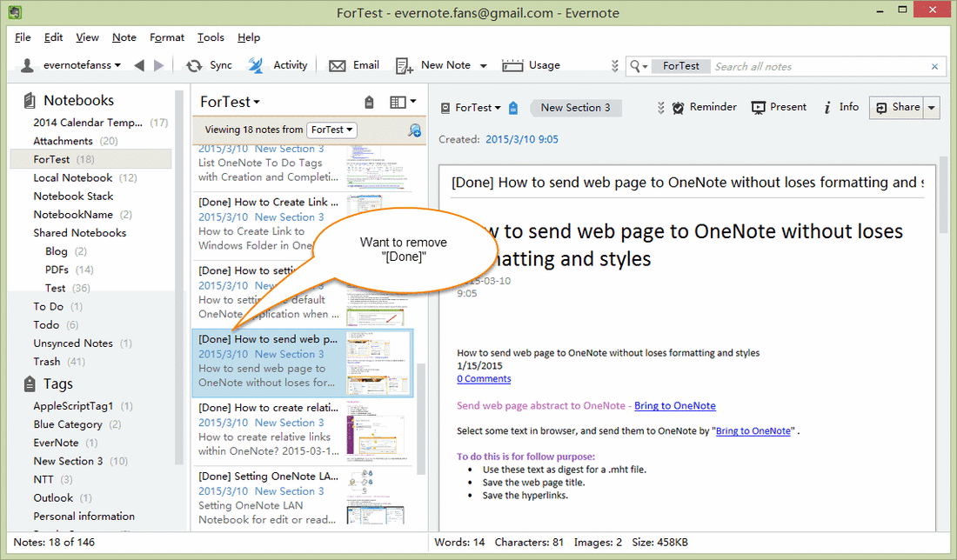
Task: Open note Info icon
Action: tap(827, 107)
